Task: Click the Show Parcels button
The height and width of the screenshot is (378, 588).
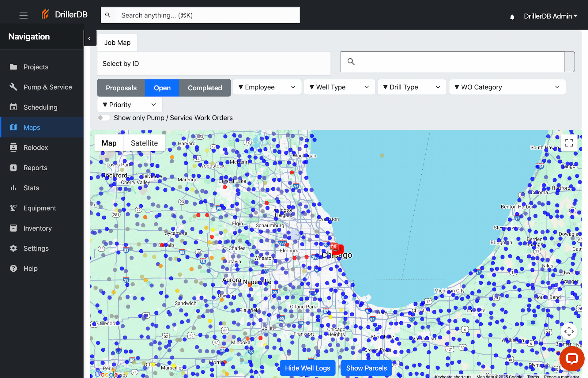Action: (366, 368)
